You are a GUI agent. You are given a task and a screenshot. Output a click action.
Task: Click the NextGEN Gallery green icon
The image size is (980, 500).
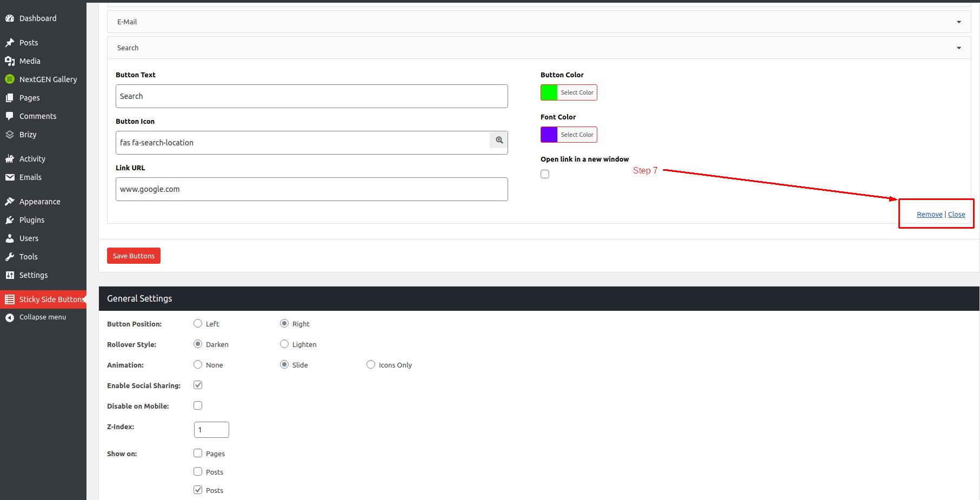[10, 79]
